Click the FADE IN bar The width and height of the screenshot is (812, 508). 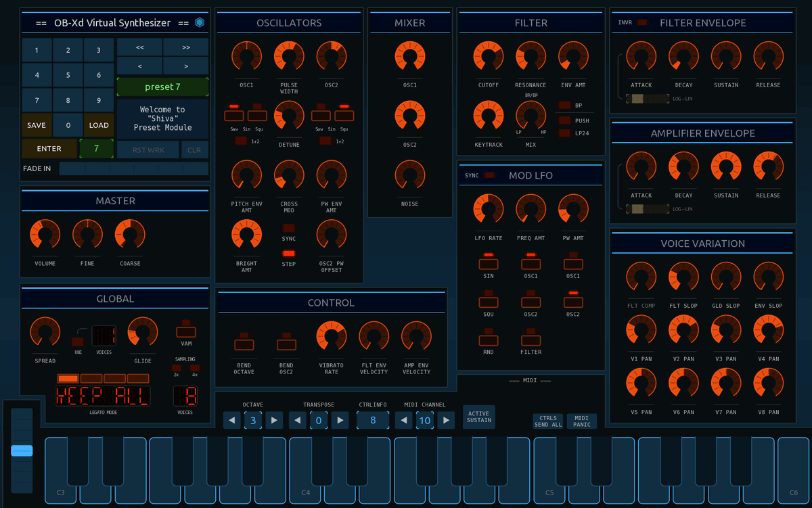tap(134, 168)
